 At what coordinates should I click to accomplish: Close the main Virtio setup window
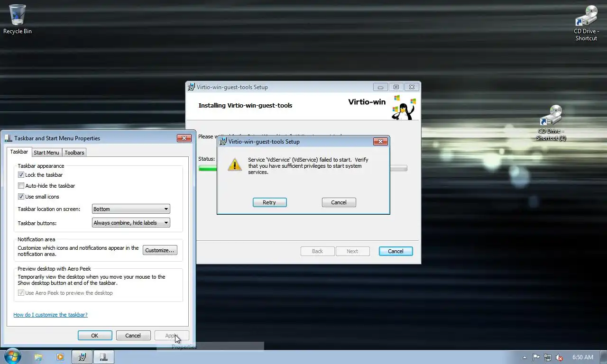tap(412, 87)
